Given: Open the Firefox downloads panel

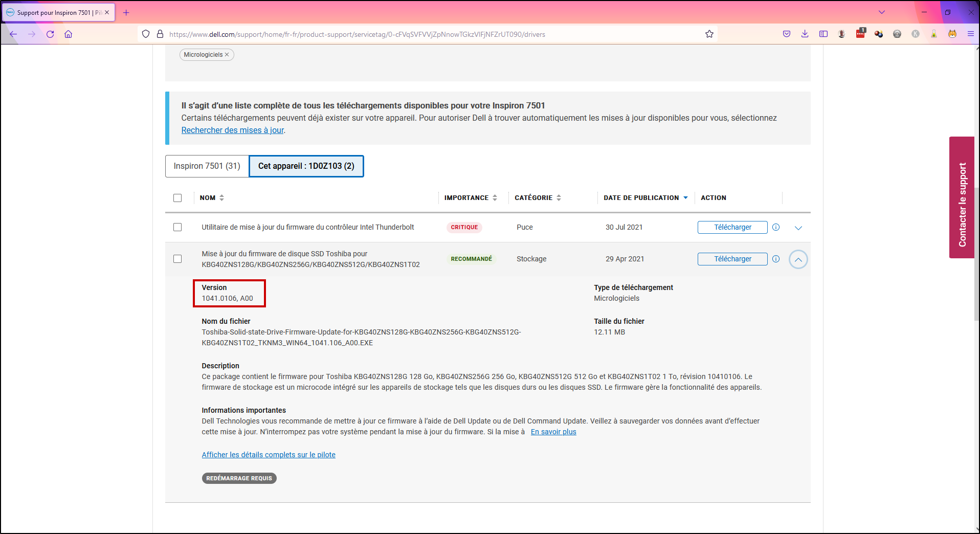Looking at the screenshot, I should pos(805,34).
